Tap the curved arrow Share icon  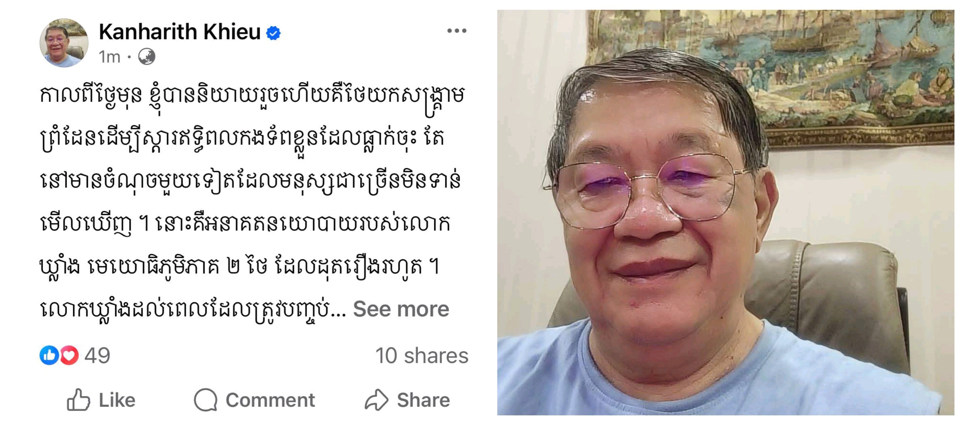coord(376,400)
